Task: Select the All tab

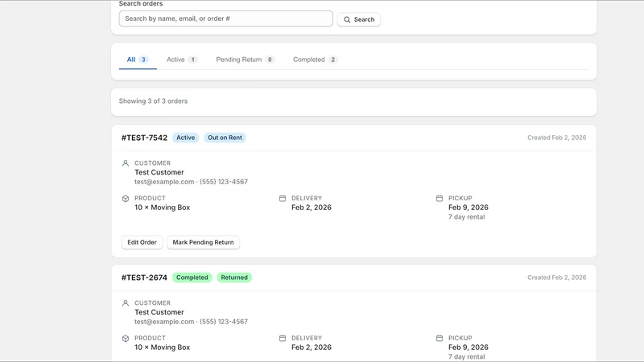Action: tap(138, 60)
